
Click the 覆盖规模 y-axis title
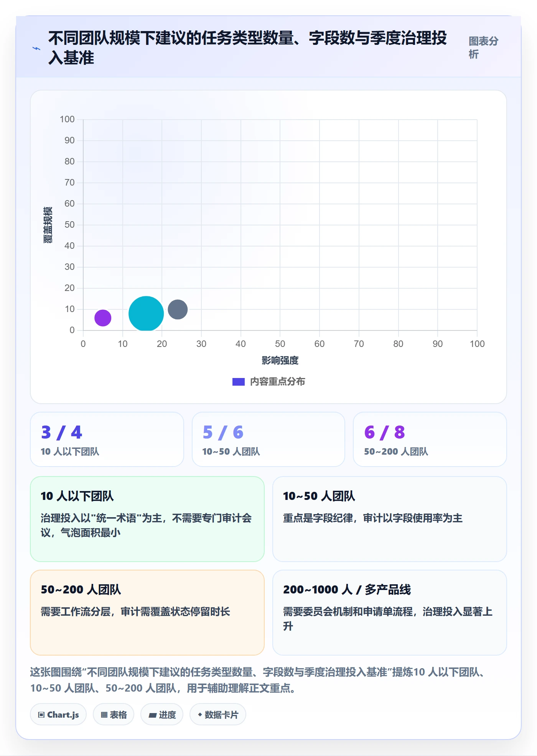(48, 225)
